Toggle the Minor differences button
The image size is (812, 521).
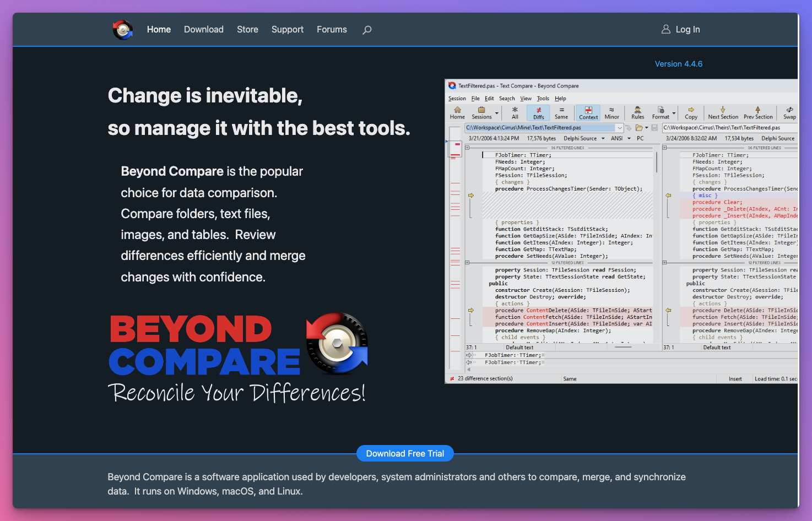(x=611, y=113)
